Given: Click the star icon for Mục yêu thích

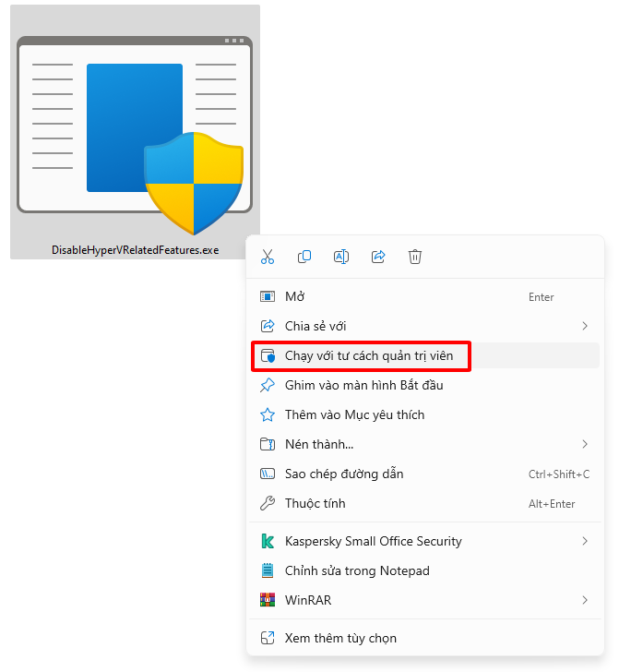Looking at the screenshot, I should coord(268,414).
